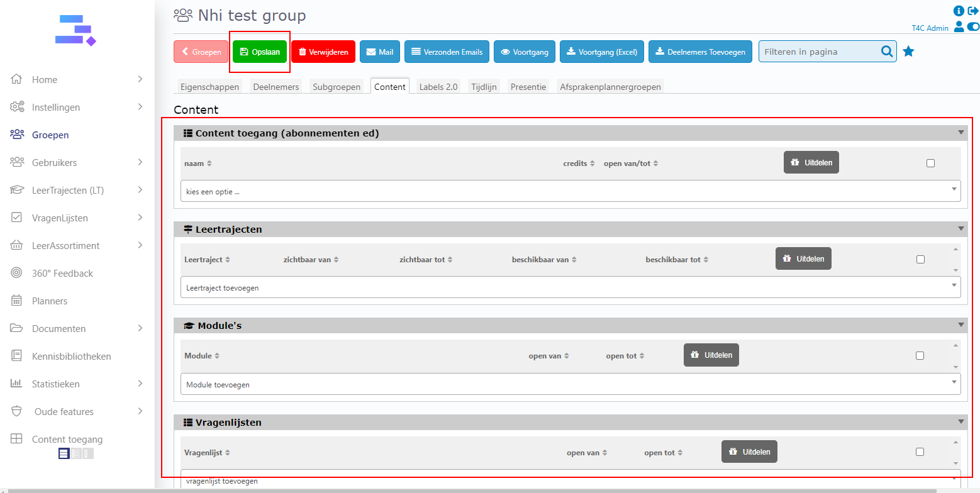Open the user profile icon

click(x=959, y=26)
